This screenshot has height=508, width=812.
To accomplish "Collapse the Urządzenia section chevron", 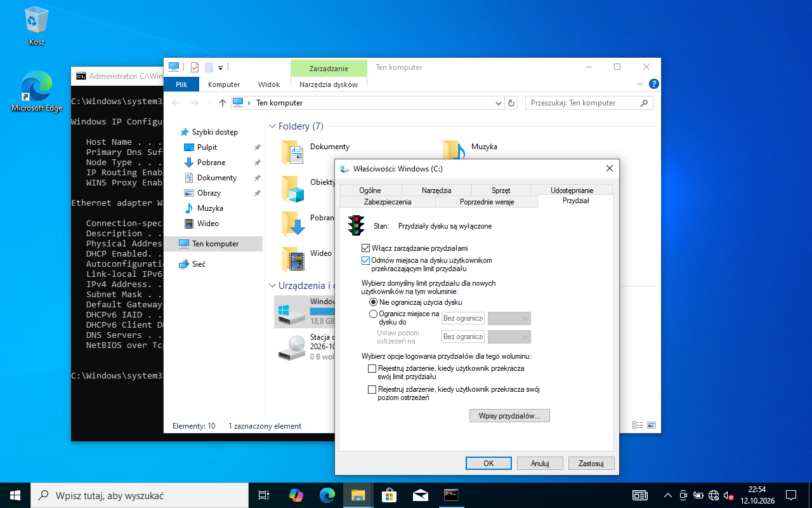I will coord(273,286).
